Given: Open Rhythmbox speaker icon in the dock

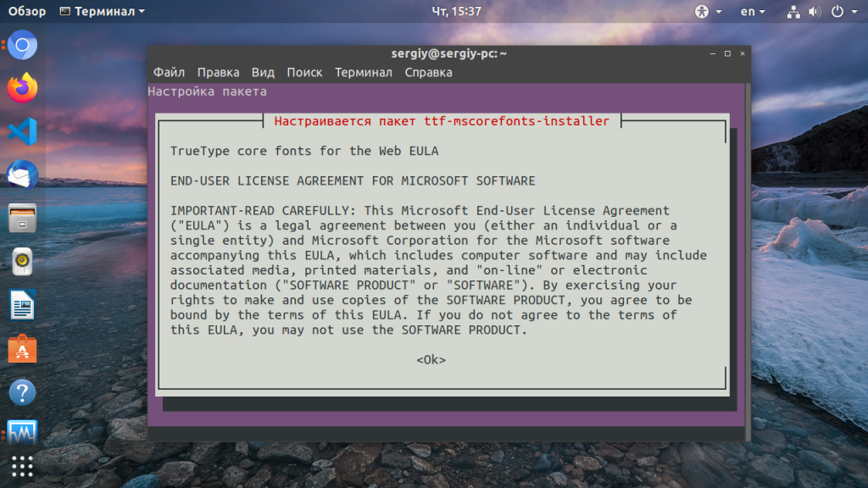Looking at the screenshot, I should point(23,261).
